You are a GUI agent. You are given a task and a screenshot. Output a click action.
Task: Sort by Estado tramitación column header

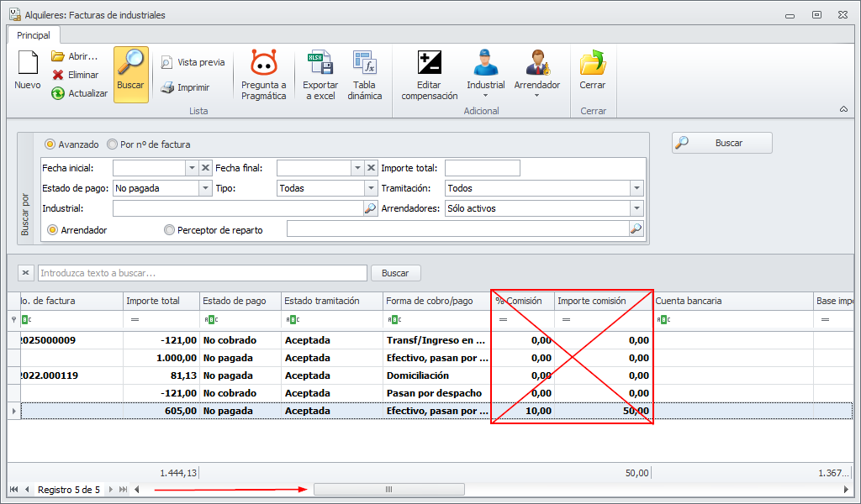[x=331, y=301]
